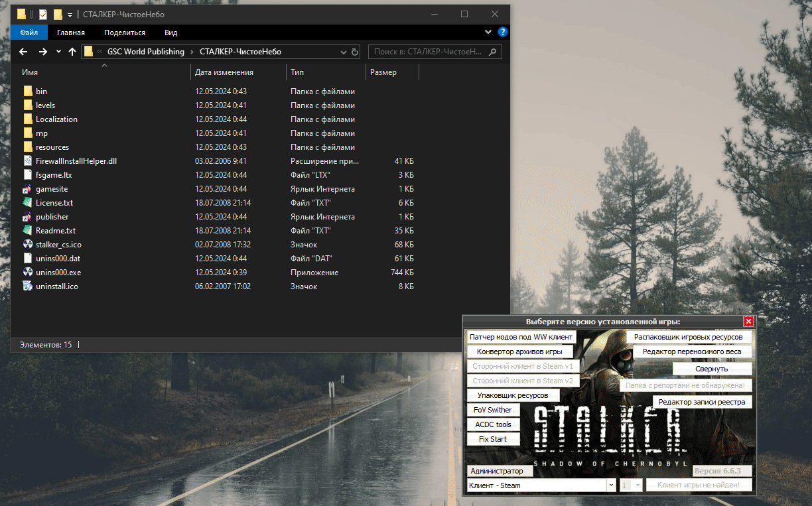Select the unins000.exe application icon

coord(27,273)
